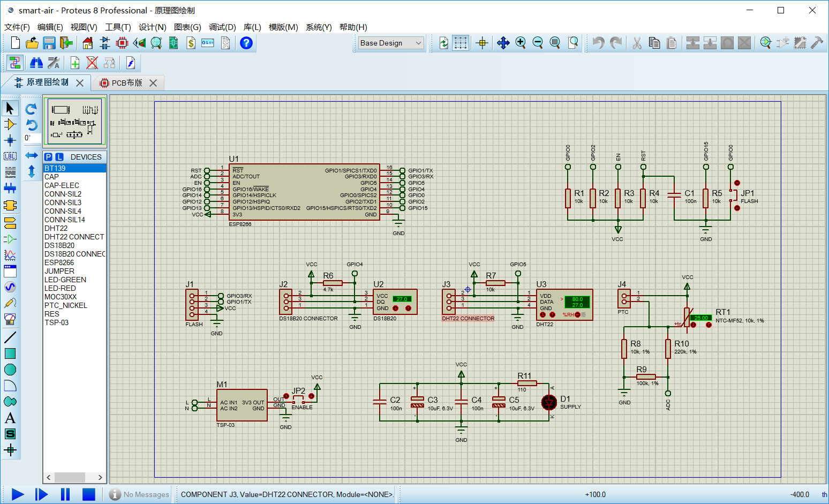Select DHT22 CONNECTOR in the devices list
Viewport: 829px width, 504px height.
tap(74, 237)
